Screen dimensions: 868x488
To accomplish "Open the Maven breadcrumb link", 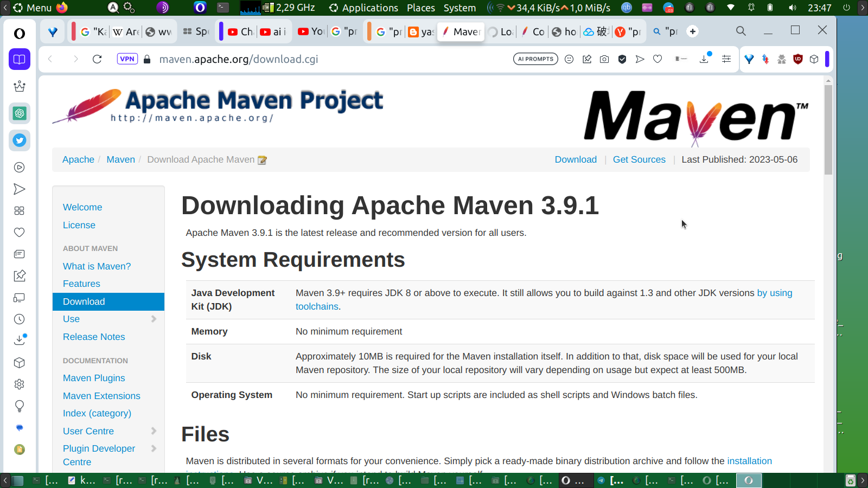I will pyautogui.click(x=121, y=159).
